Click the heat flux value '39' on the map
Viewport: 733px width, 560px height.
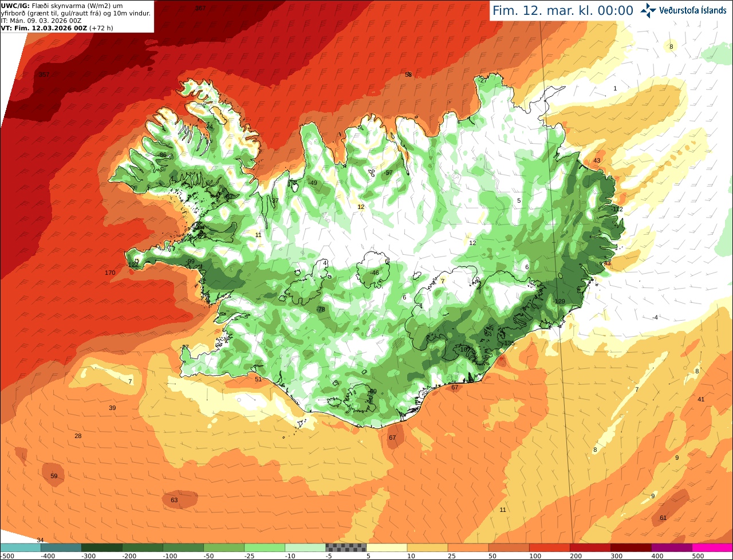(112, 408)
